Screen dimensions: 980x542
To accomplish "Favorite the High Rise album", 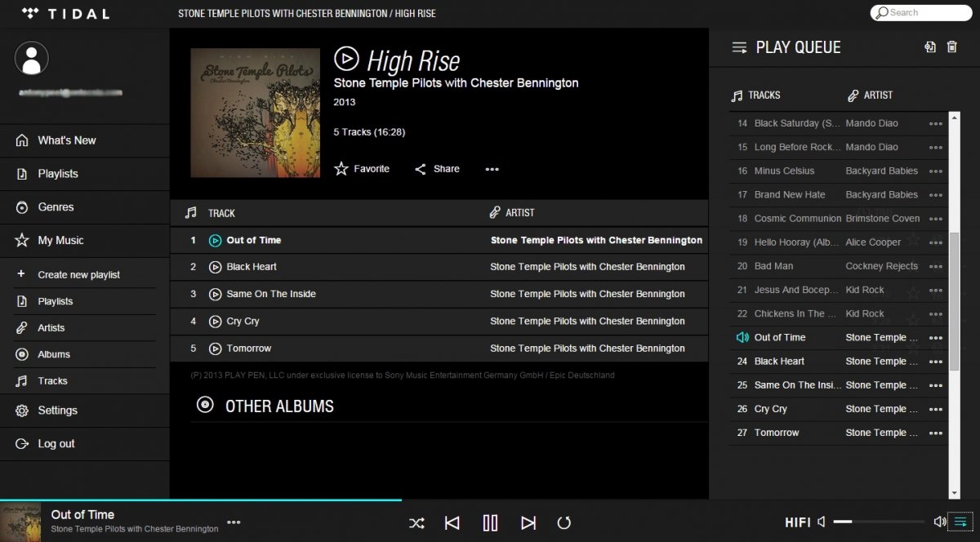I will click(x=362, y=169).
